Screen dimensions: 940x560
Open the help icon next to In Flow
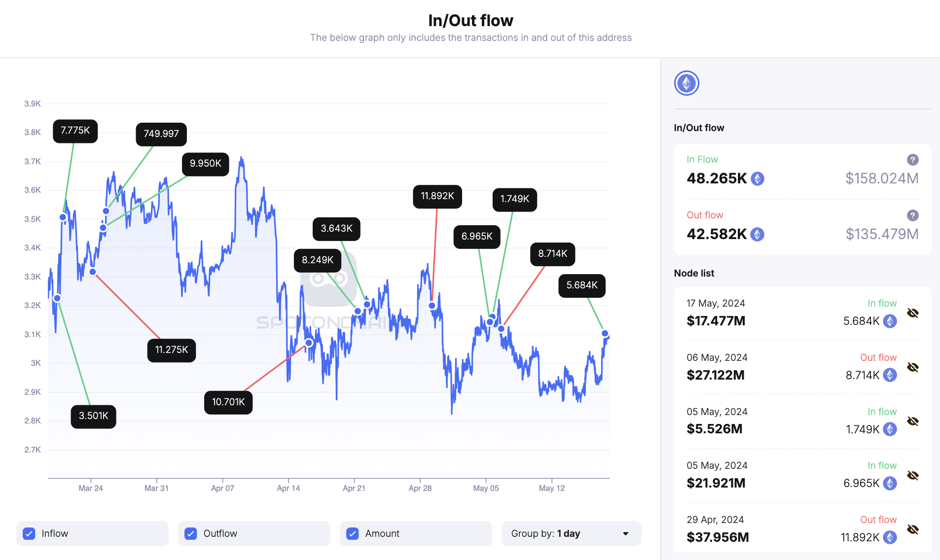click(x=912, y=159)
